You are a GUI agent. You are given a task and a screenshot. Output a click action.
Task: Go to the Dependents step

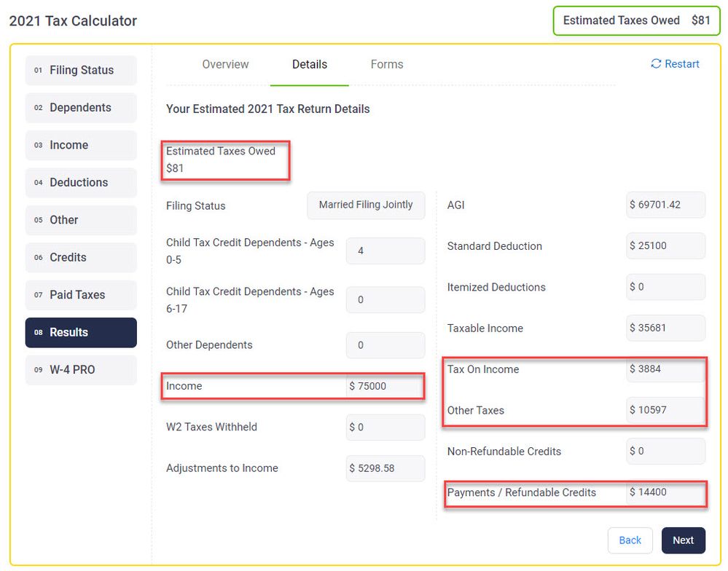(x=81, y=108)
